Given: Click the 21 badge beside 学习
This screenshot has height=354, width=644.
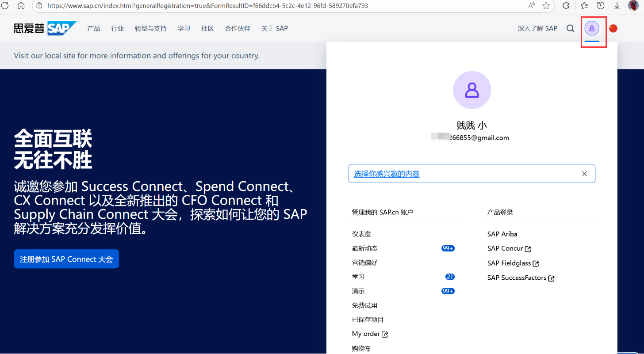Looking at the screenshot, I should point(450,277).
